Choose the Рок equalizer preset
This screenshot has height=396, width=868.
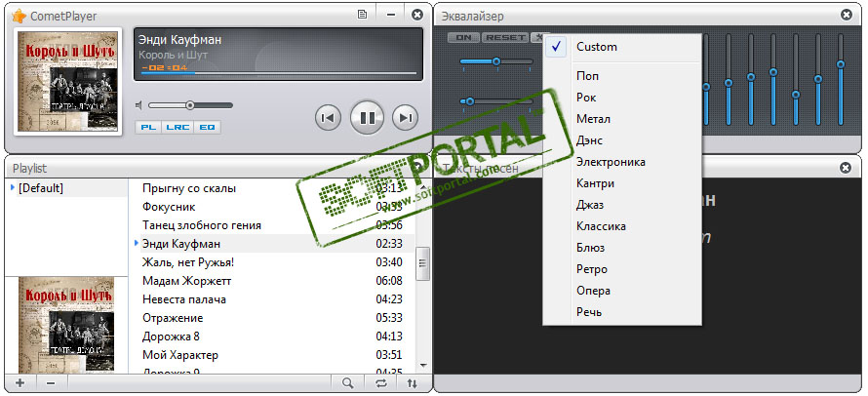(622, 98)
